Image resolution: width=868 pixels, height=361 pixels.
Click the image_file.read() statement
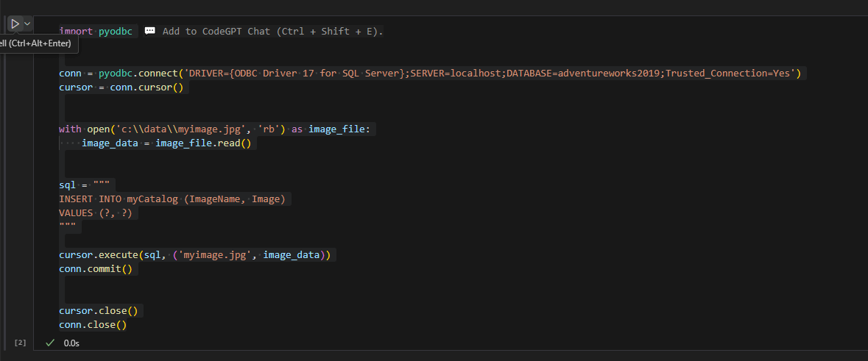tap(203, 143)
